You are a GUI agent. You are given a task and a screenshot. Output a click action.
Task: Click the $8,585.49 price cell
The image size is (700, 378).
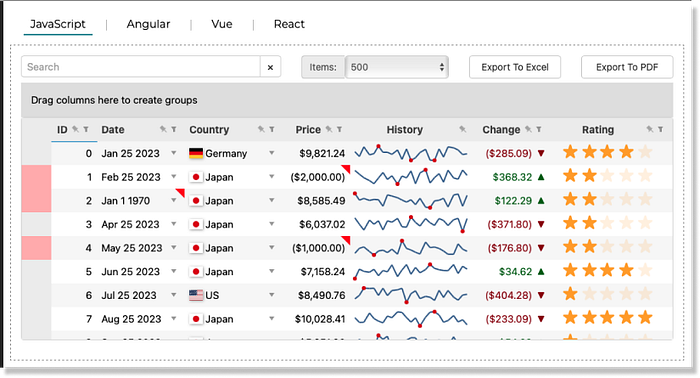point(321,201)
